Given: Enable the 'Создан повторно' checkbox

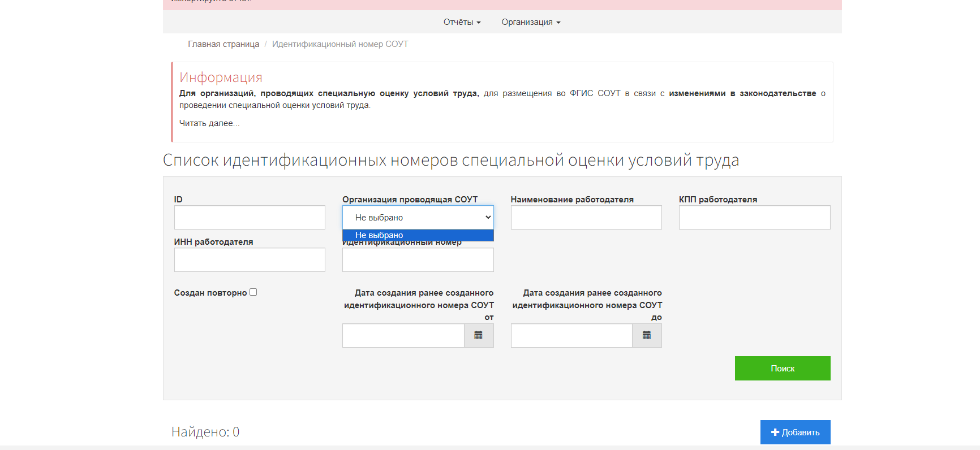Looking at the screenshot, I should [253, 292].
